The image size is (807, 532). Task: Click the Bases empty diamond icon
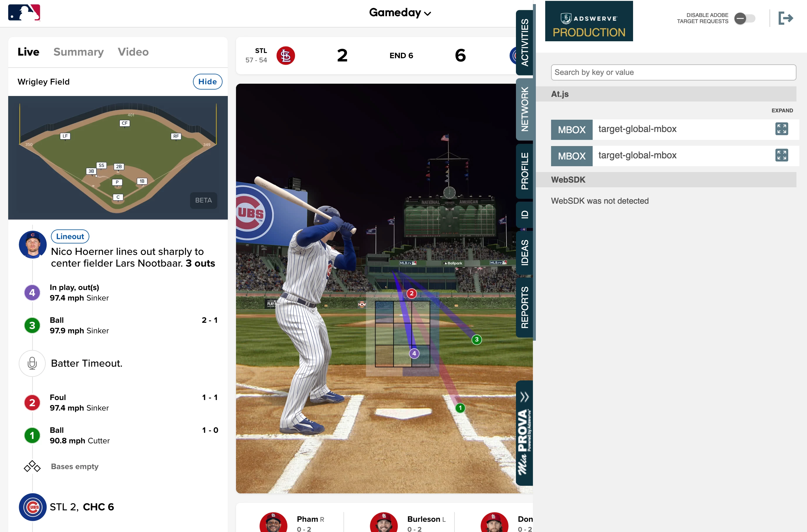(32, 466)
